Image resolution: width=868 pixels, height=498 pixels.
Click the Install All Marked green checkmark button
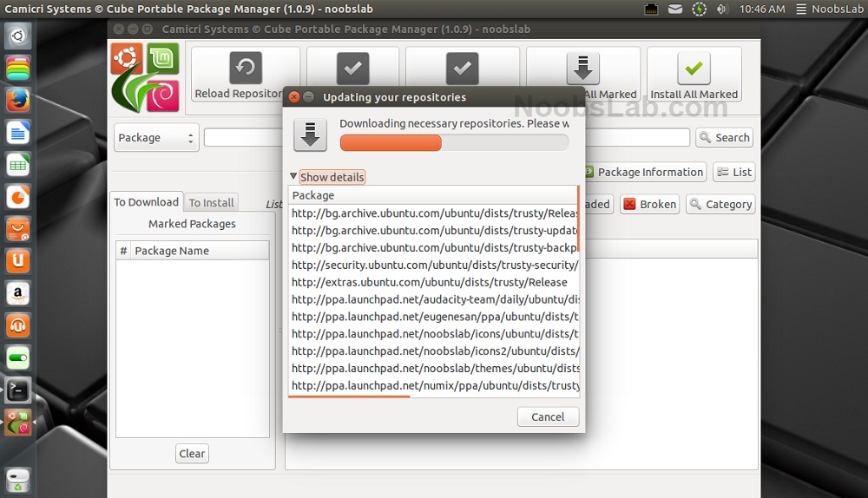point(694,75)
